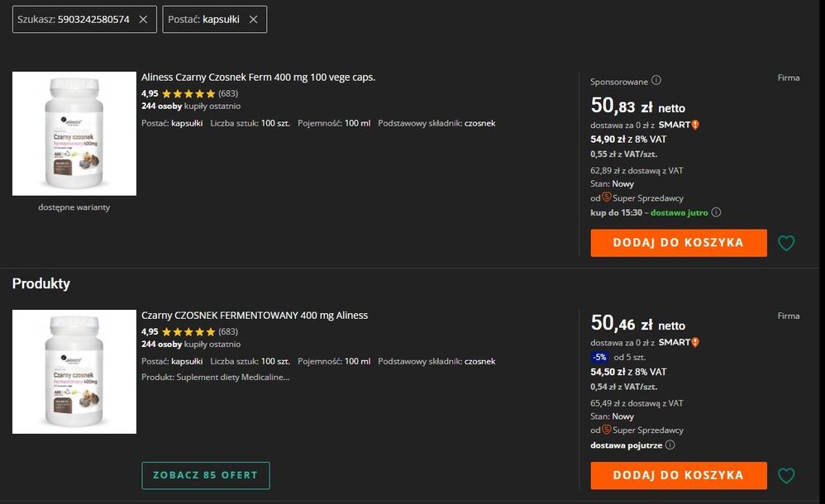Open Aliness Czarny Czosnek Ferm 400 mg title
This screenshot has height=504, width=825.
258,78
